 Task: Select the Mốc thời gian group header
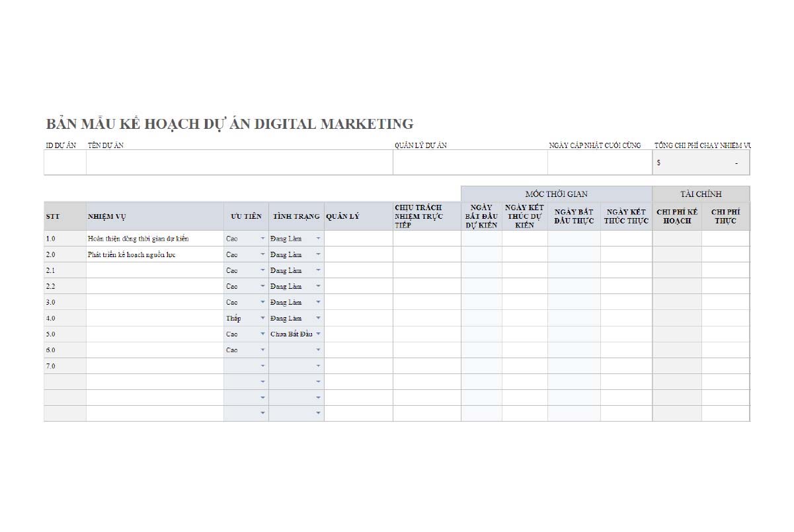(x=557, y=194)
